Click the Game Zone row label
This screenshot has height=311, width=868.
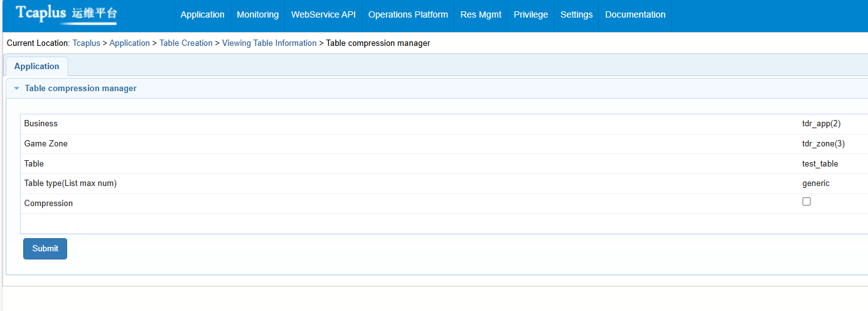click(46, 144)
